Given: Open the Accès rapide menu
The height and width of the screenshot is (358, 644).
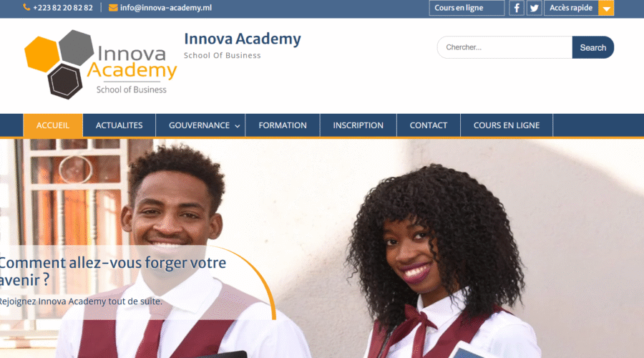Looking at the screenshot, I should click(x=571, y=8).
